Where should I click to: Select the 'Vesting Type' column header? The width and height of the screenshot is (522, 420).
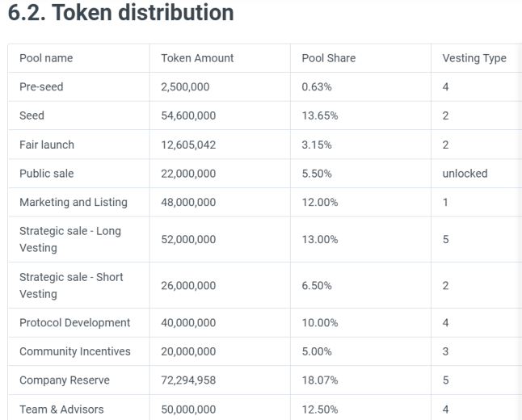coord(474,58)
